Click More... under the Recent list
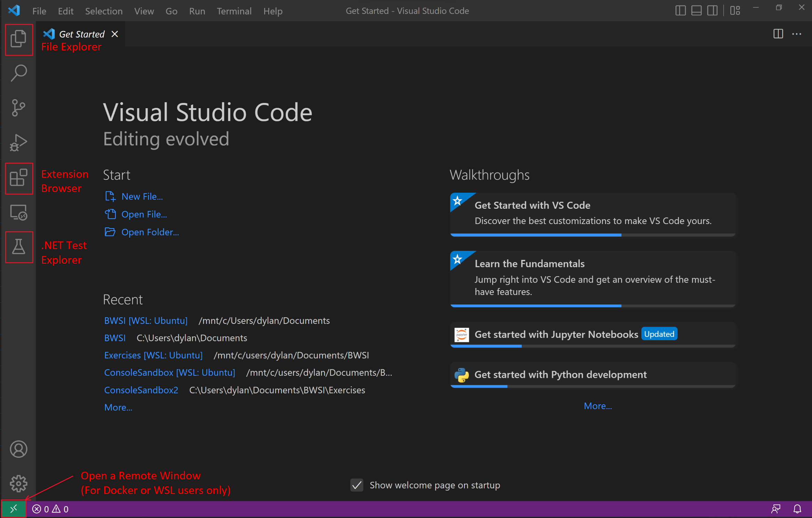This screenshot has width=812, height=518. (x=118, y=407)
